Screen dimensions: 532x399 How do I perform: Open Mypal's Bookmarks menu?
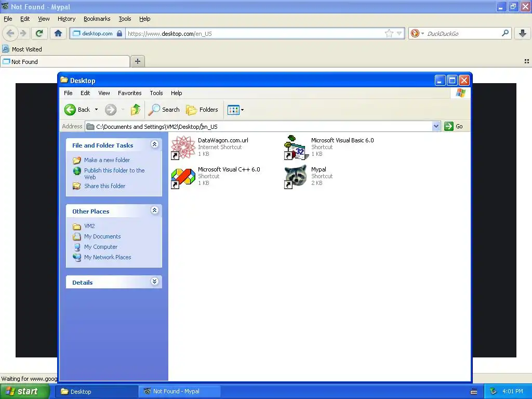point(97,19)
